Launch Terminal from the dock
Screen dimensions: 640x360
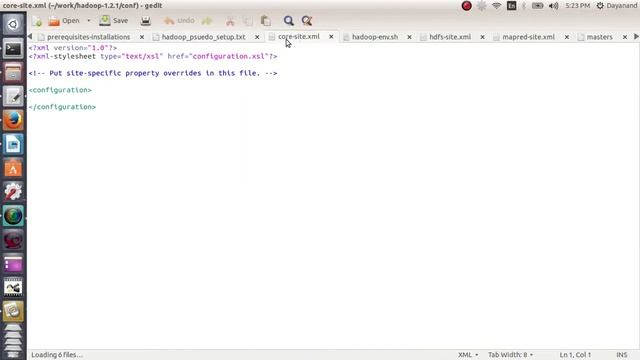coord(13,49)
